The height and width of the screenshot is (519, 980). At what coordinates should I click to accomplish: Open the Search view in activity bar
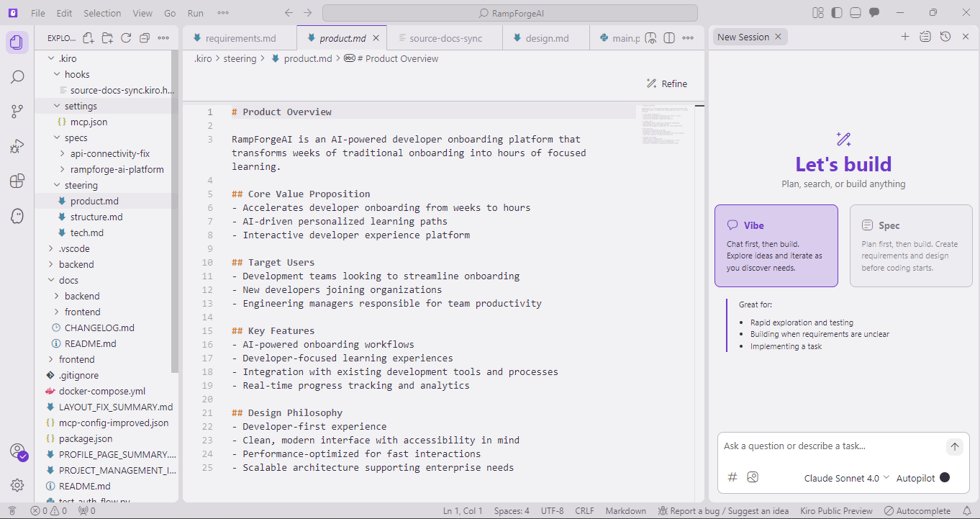pos(17,77)
